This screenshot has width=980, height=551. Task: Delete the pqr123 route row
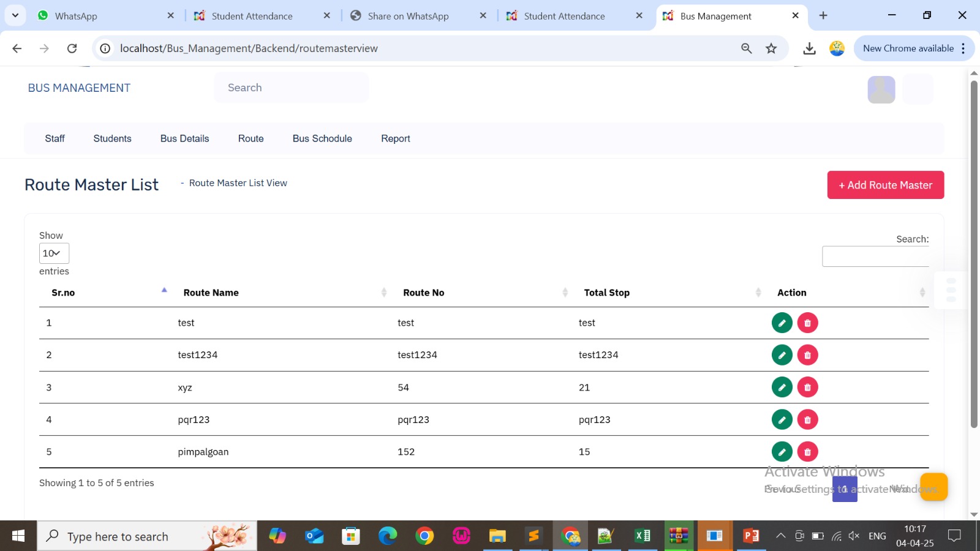[x=807, y=420]
